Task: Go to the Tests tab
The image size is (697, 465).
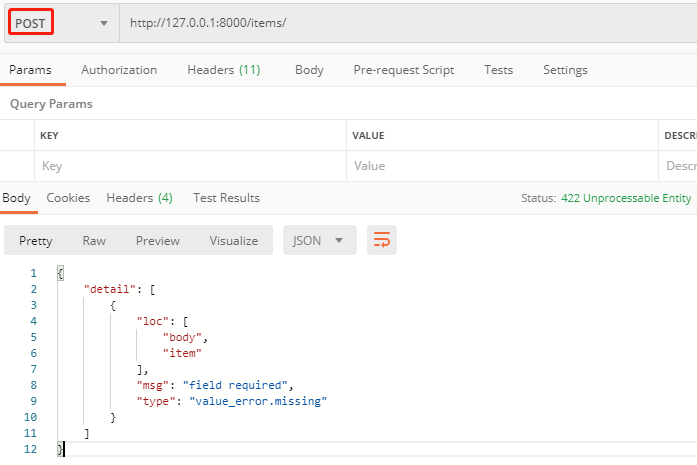Action: click(498, 70)
